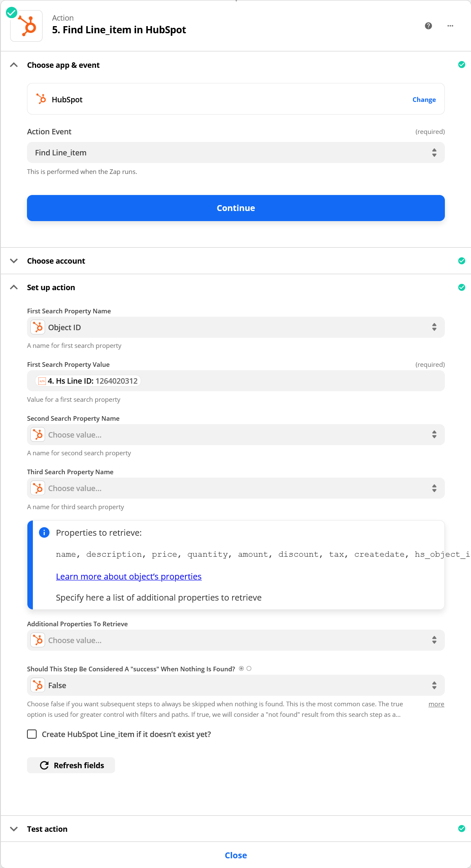This screenshot has height=868, width=471.
Task: Select the second radio button after Nothing Is Found
Action: 249,668
